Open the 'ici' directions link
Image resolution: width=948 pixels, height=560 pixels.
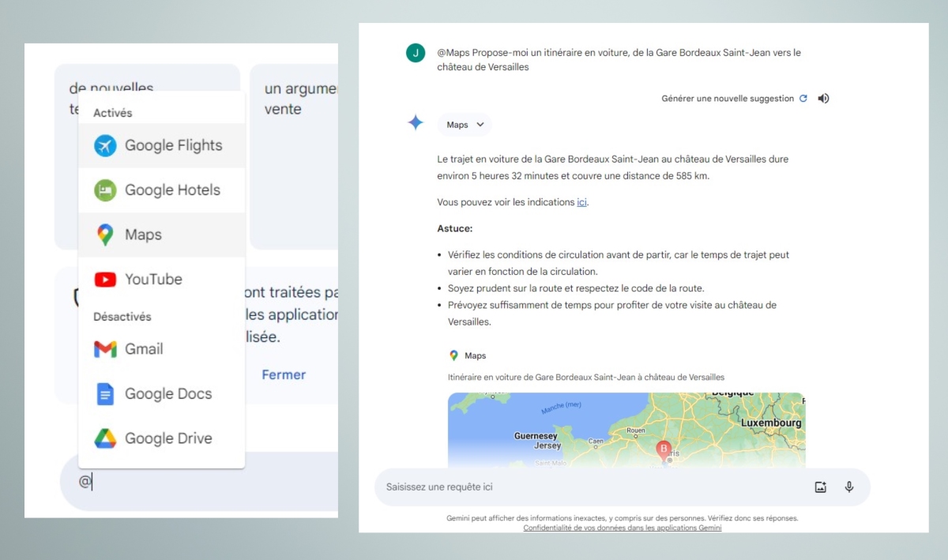pos(581,202)
